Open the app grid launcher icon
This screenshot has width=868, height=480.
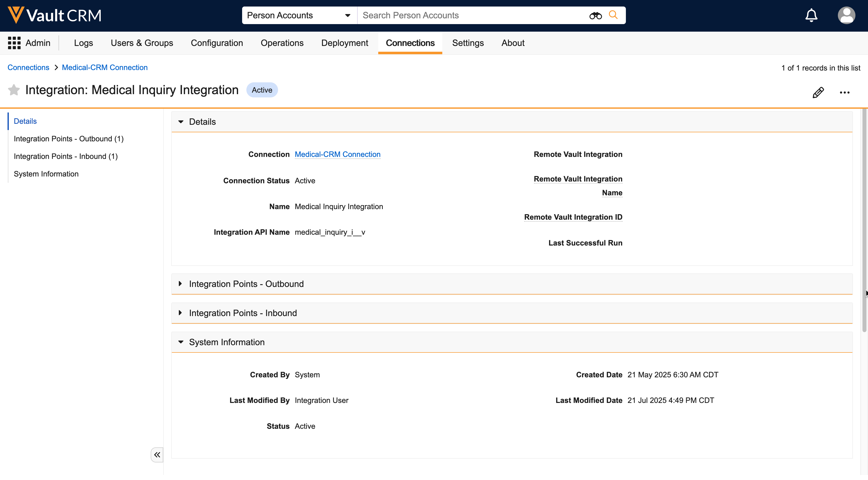tap(14, 43)
